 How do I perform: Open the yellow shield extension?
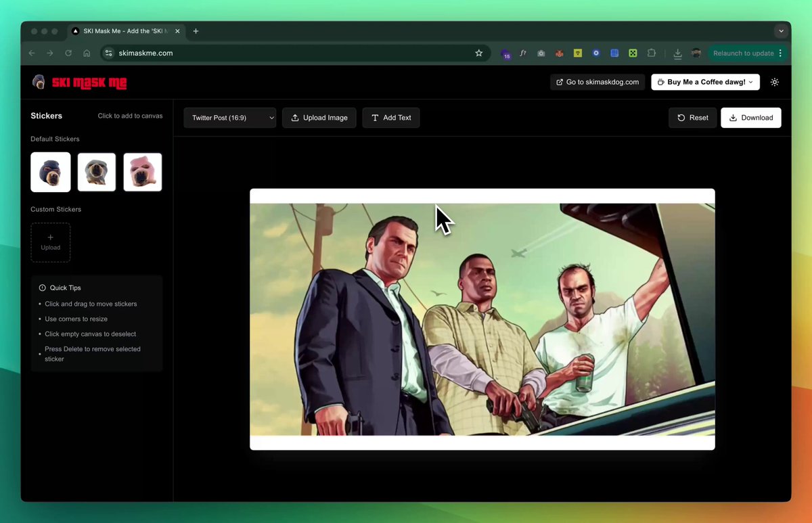(578, 53)
